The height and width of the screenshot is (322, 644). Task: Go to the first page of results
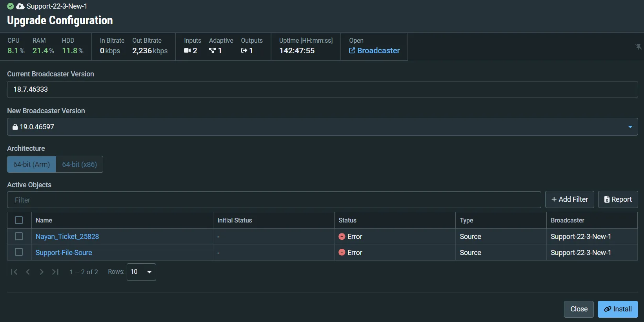tap(14, 272)
